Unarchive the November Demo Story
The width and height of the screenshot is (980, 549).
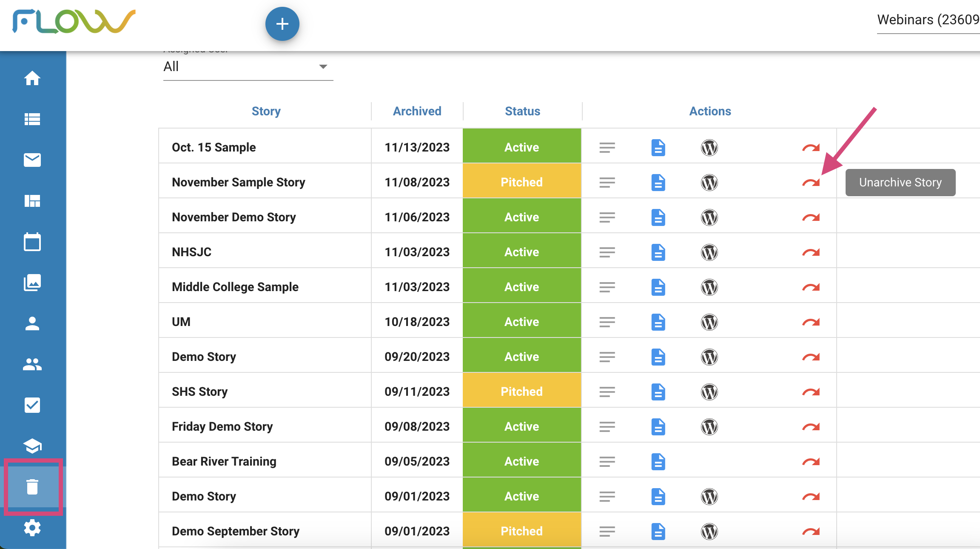coord(811,217)
